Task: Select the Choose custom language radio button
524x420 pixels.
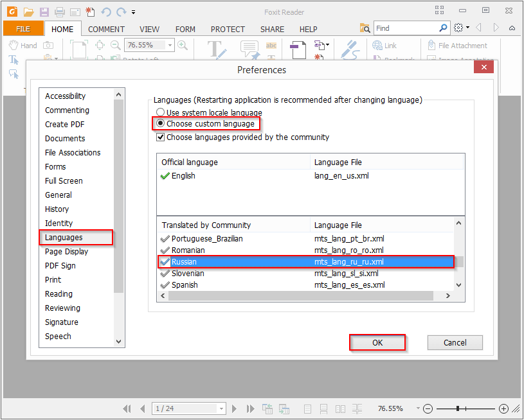Action: click(159, 123)
